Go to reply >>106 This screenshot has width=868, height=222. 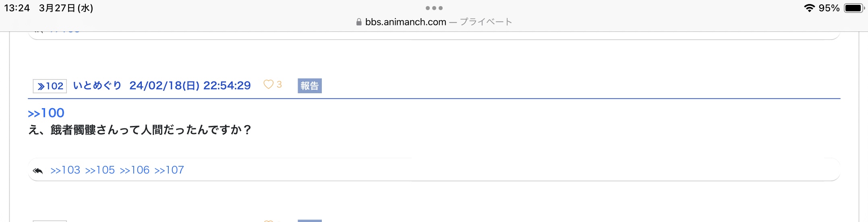(x=135, y=170)
